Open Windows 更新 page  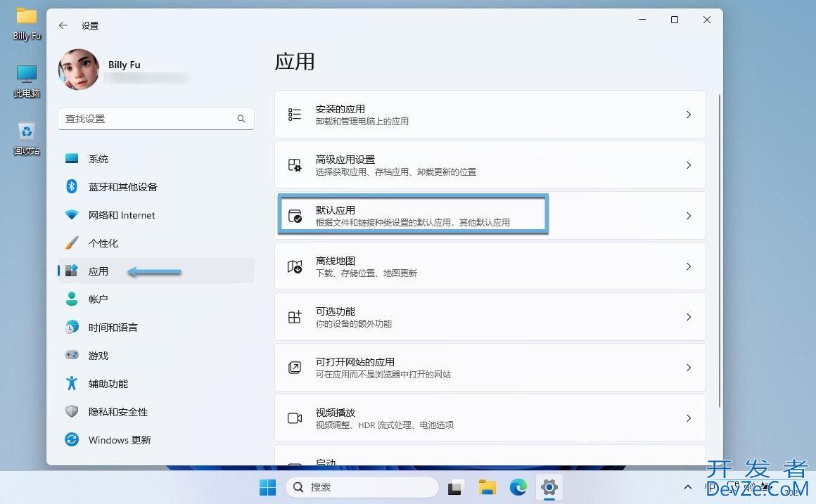point(156,439)
